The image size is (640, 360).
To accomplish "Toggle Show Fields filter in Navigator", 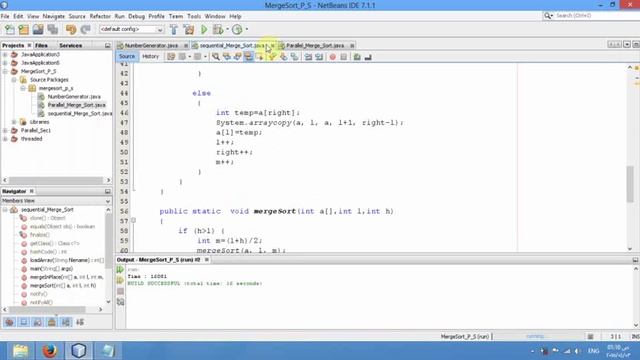I will click(24, 322).
